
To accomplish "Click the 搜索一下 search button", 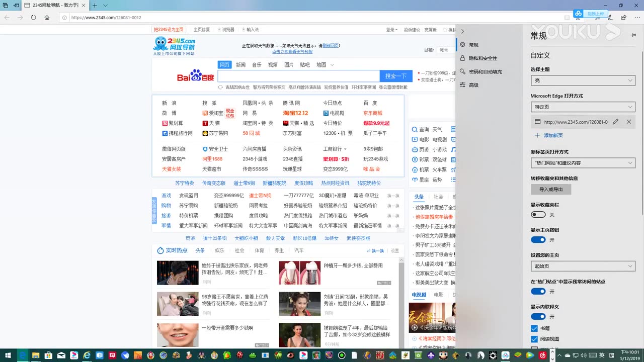I will (396, 76).
